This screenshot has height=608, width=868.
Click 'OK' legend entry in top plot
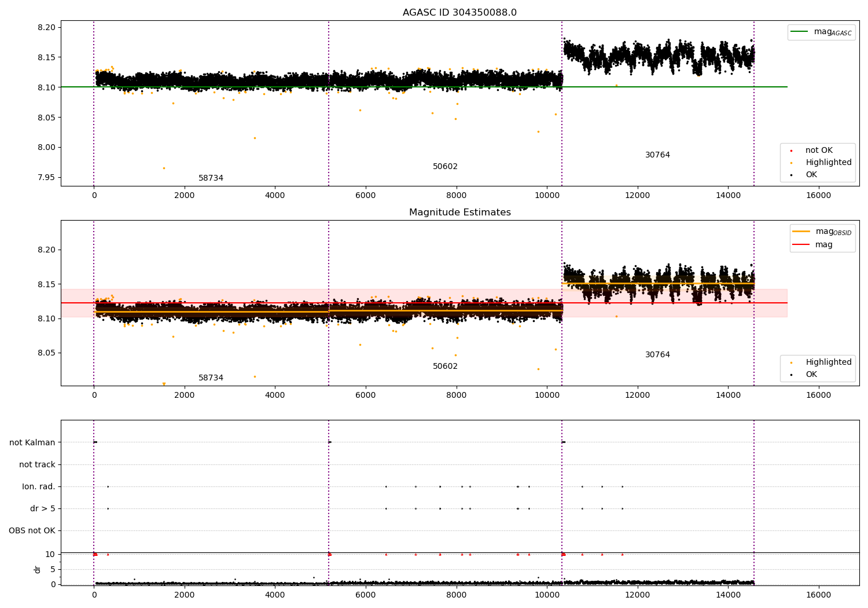click(805, 175)
